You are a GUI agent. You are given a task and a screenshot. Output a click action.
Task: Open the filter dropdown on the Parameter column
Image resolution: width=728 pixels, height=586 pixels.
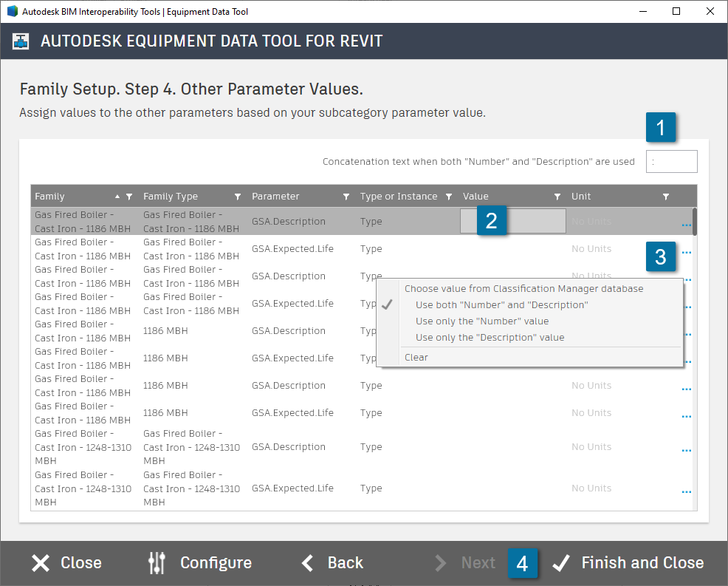(x=346, y=196)
